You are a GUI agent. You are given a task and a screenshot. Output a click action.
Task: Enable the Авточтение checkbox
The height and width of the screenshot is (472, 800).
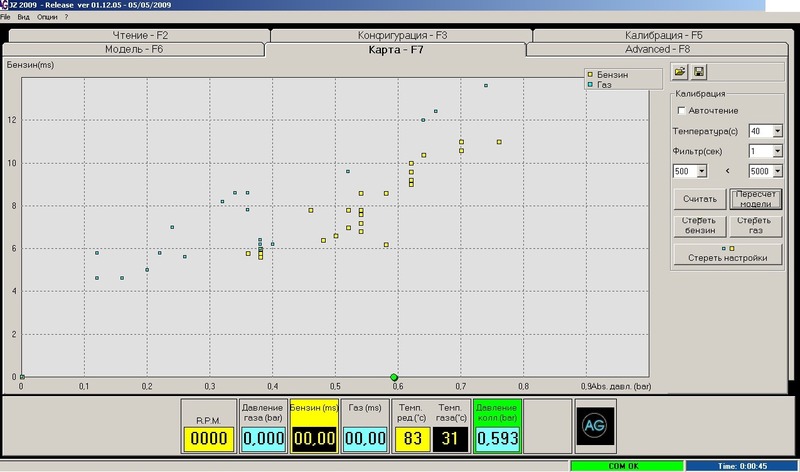(x=682, y=110)
